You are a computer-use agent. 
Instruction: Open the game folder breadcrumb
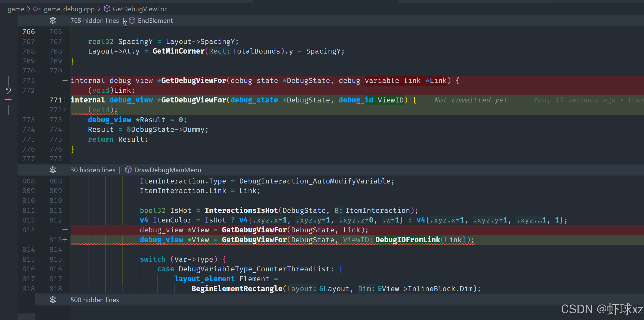pos(16,9)
